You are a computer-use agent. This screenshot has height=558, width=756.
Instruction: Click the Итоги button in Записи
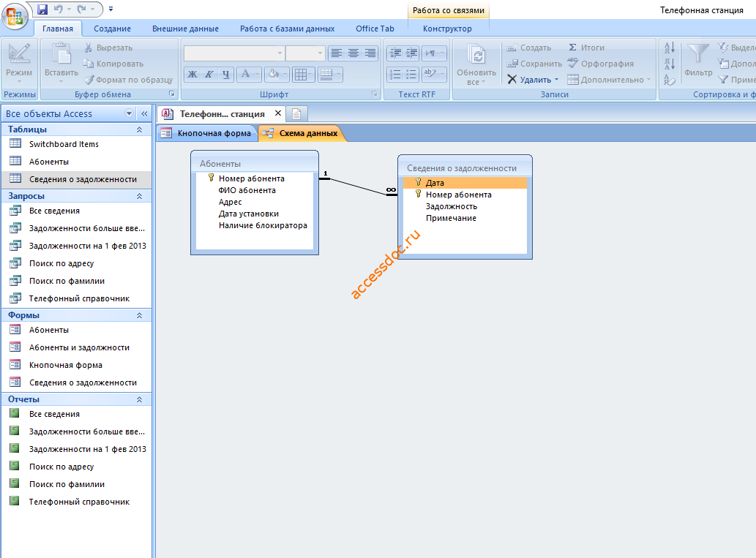[x=586, y=48]
